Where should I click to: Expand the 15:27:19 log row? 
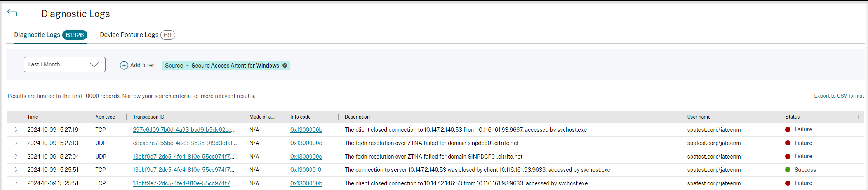16,130
